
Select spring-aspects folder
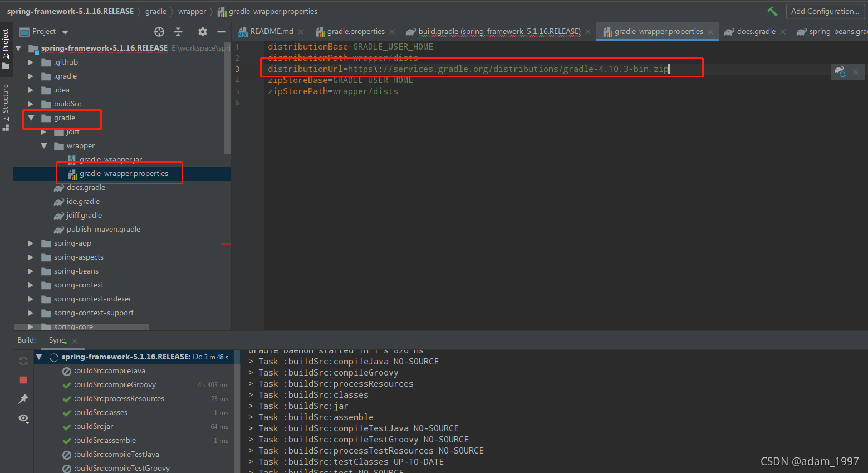79,257
